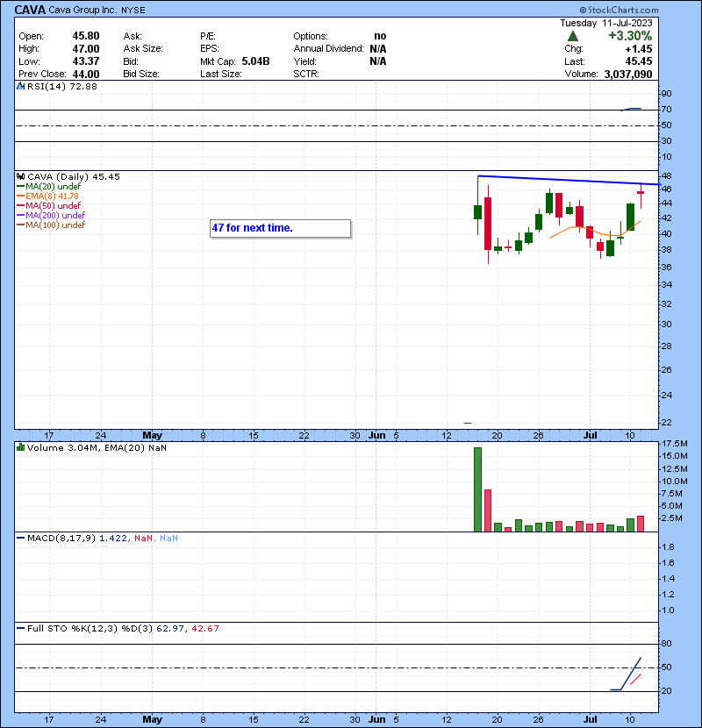This screenshot has height=728, width=702.
Task: Click the Full STO value 42.67
Action: pyautogui.click(x=205, y=629)
